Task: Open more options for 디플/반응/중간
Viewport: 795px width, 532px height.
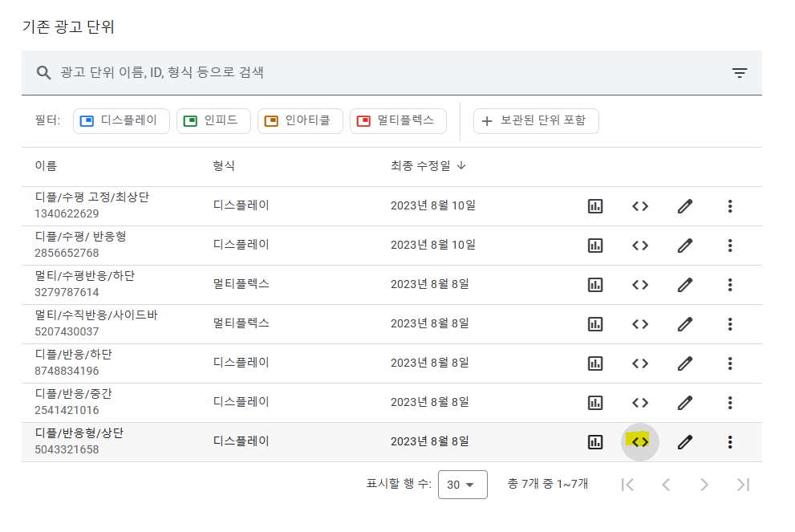Action: [730, 403]
